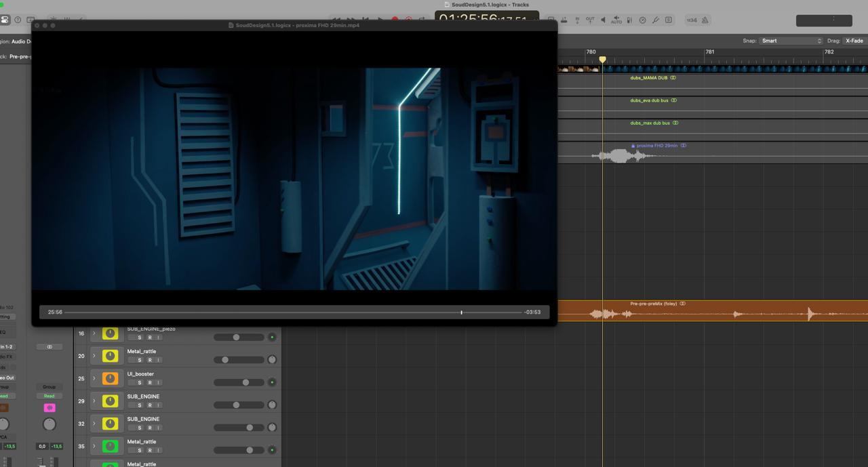Toggle the metronome click button in the toolbar
Image resolution: width=868 pixels, height=467 pixels.
pyautogui.click(x=705, y=20)
